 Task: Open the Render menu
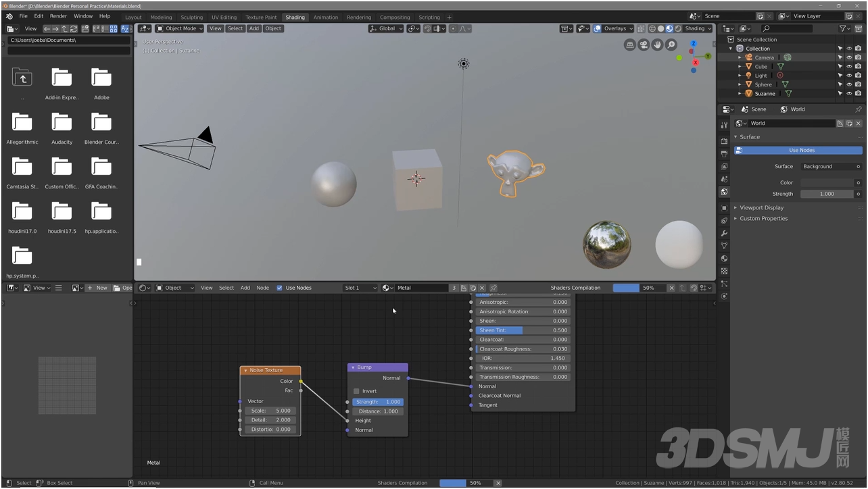[x=58, y=16]
